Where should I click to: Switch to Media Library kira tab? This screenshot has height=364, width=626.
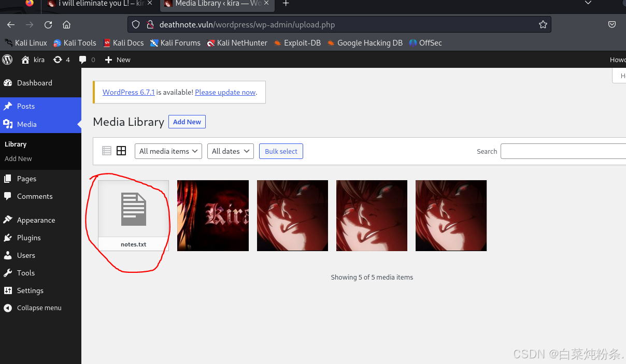coord(218,4)
